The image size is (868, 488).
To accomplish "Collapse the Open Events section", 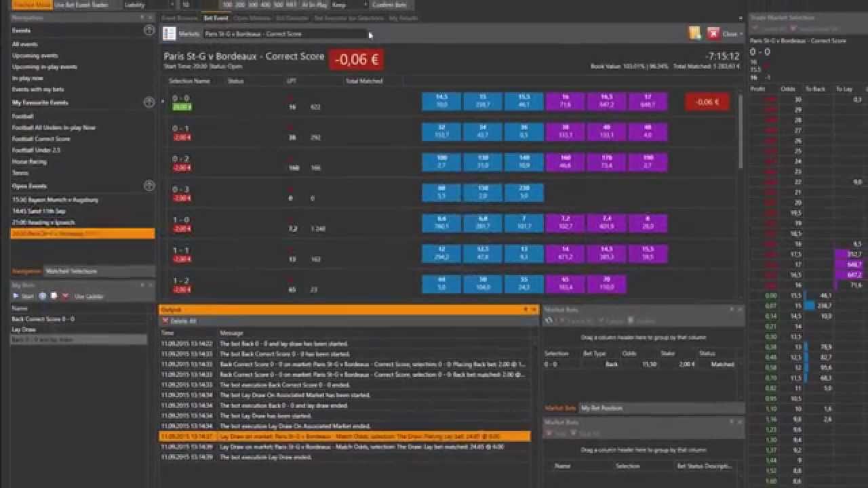I will click(x=149, y=186).
